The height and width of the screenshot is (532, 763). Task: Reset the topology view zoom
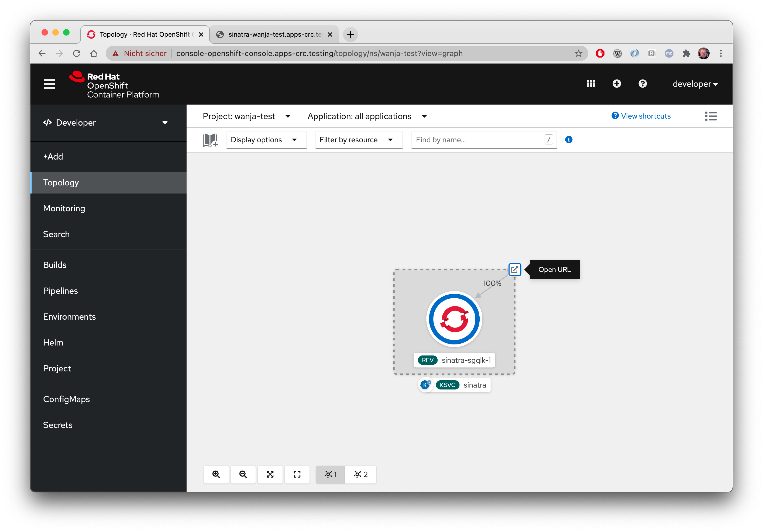(x=297, y=475)
